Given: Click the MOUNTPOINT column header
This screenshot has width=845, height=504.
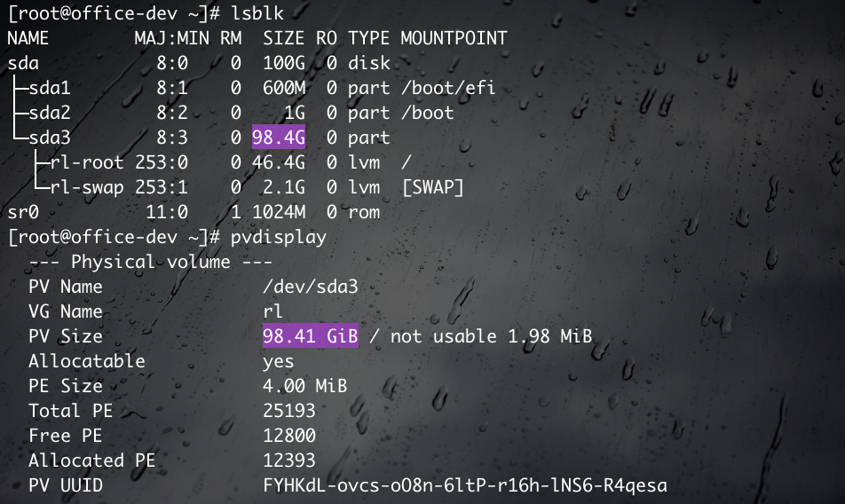Looking at the screenshot, I should [454, 38].
